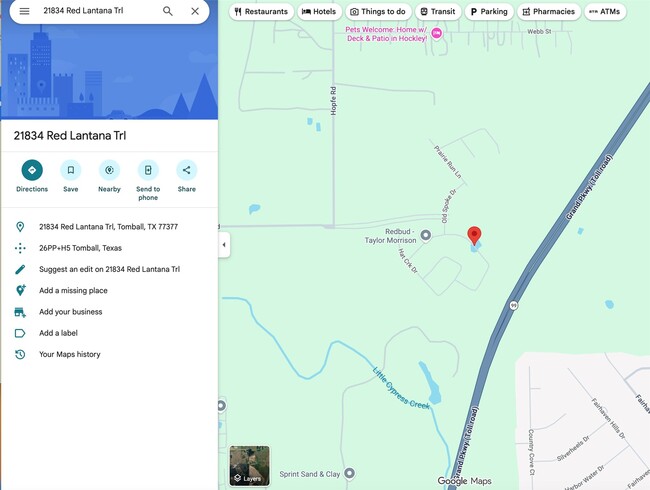Show Transit options chip
This screenshot has width=650, height=490.
[x=438, y=12]
